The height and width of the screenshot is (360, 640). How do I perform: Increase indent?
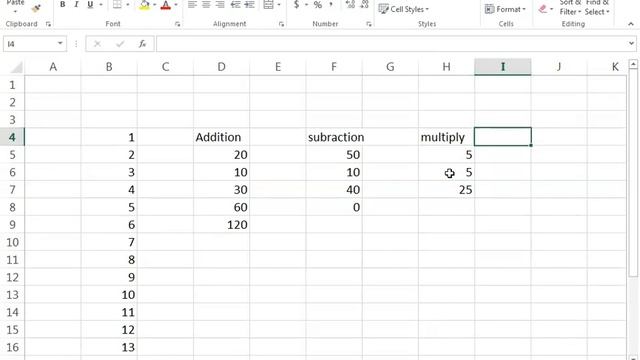pyautogui.click(x=249, y=5)
